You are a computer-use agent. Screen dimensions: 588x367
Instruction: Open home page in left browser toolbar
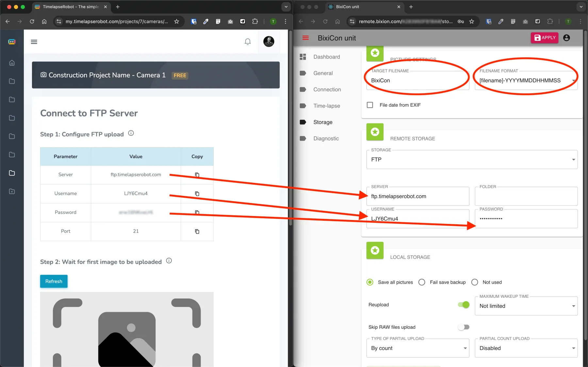[44, 22]
